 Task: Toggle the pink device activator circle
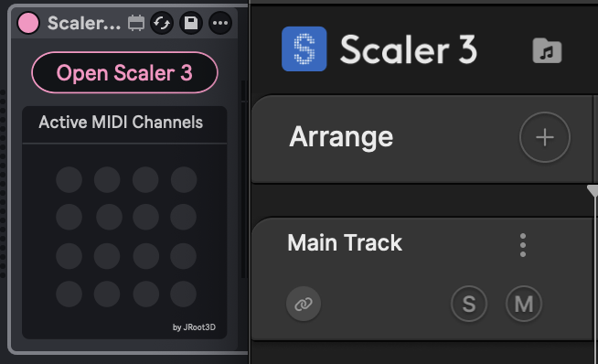click(x=28, y=23)
